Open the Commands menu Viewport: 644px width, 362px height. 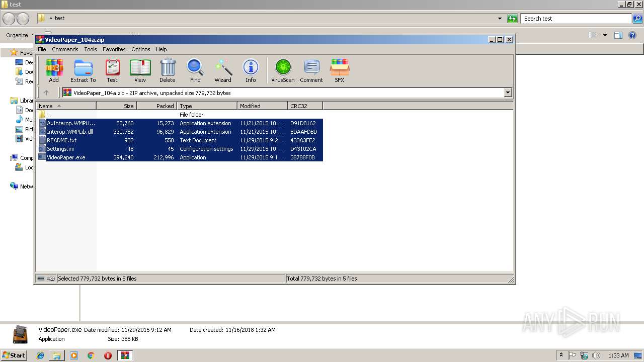pos(65,49)
